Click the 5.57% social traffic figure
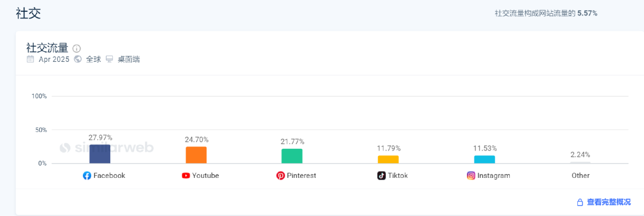Image resolution: width=644 pixels, height=216 pixels. [587, 14]
